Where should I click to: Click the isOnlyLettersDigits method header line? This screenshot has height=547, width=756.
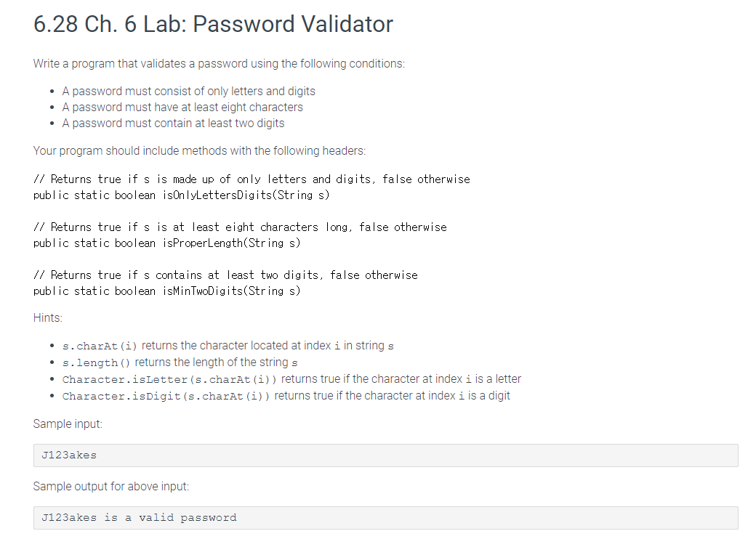181,195
